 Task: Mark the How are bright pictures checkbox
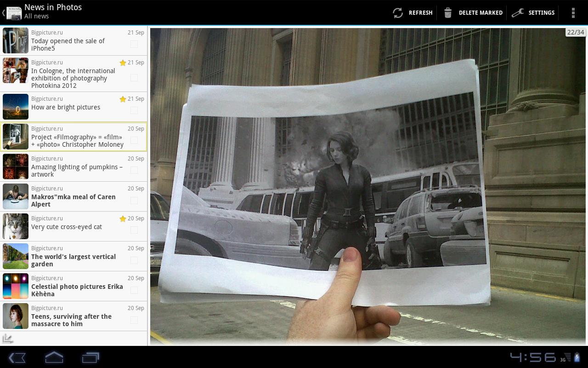pos(134,110)
